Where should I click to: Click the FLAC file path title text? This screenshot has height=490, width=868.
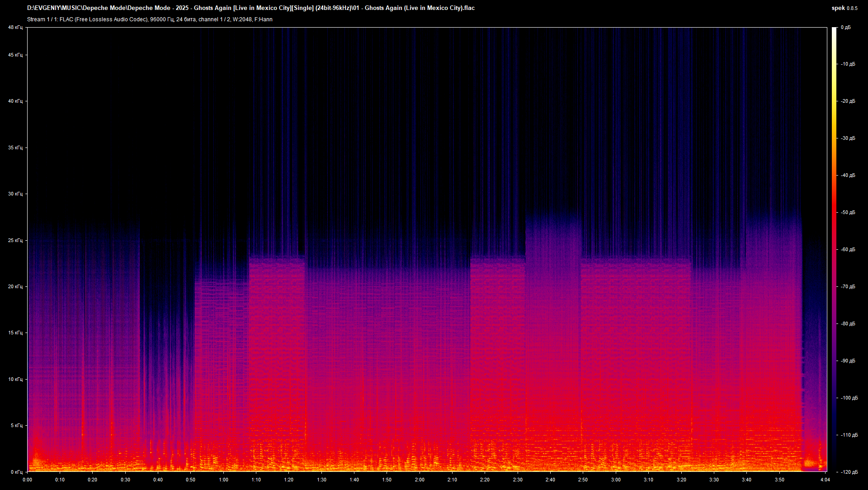click(251, 8)
